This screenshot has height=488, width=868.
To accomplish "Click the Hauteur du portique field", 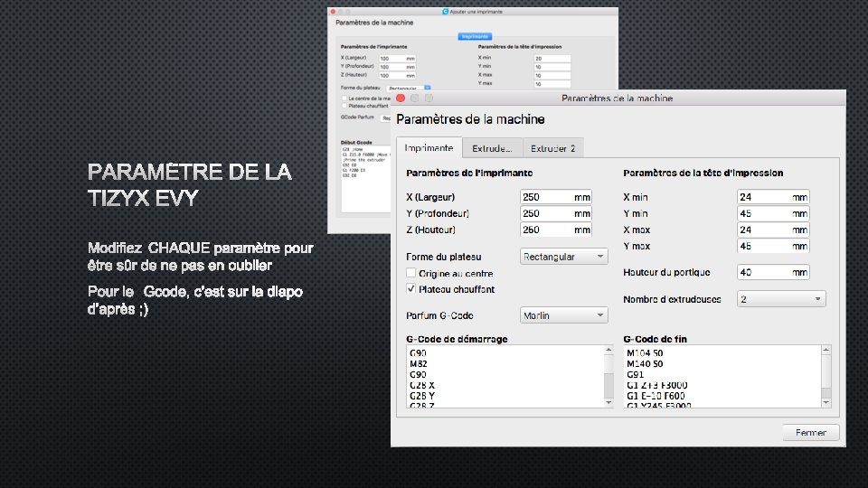I will (773, 272).
